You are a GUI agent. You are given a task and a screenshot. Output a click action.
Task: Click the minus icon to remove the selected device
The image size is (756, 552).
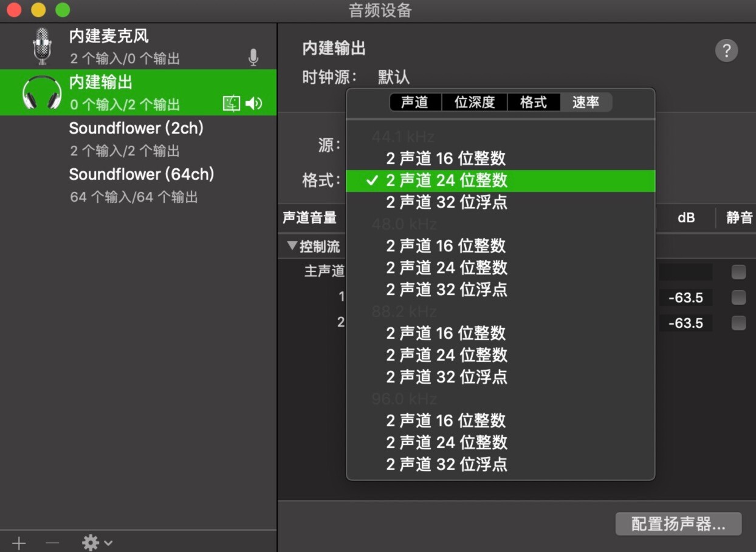52,542
